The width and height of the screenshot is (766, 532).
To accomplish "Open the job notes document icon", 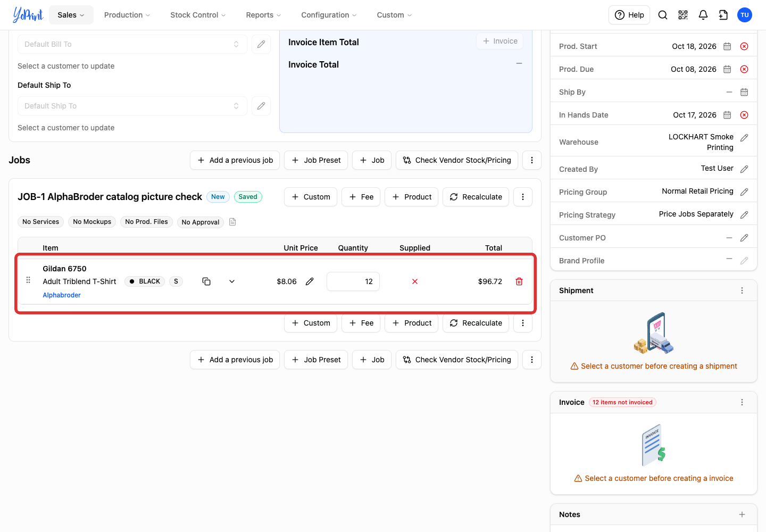I will coord(232,222).
